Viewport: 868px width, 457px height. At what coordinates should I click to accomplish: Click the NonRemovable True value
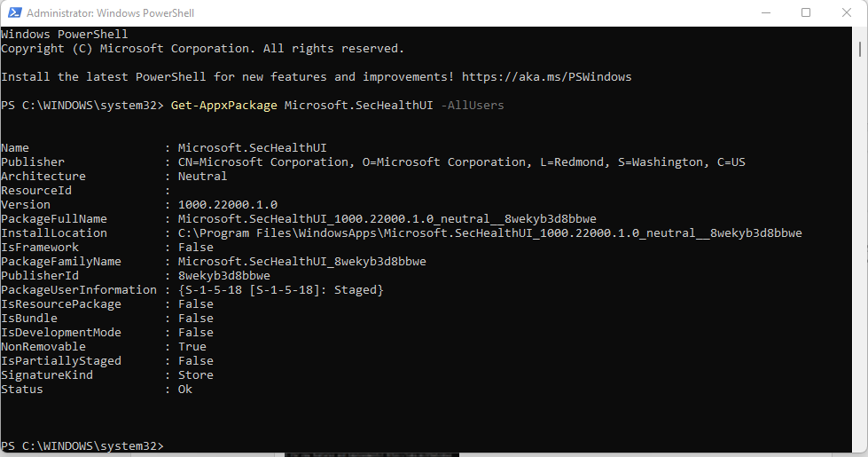pyautogui.click(x=192, y=347)
